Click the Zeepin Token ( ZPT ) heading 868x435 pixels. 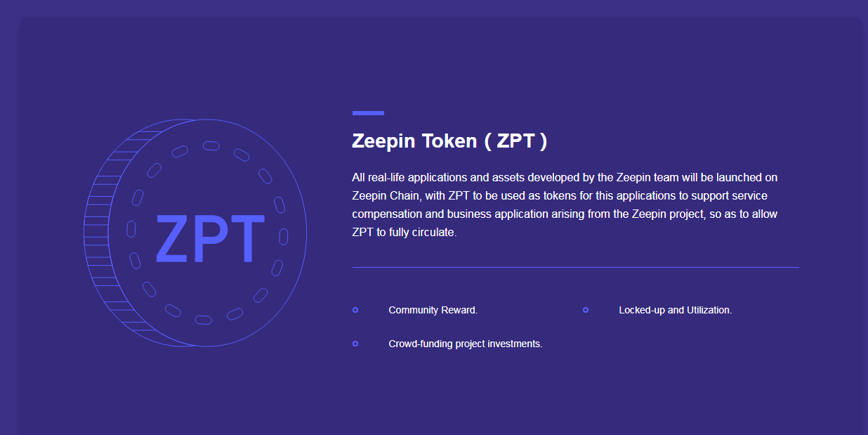click(x=449, y=141)
